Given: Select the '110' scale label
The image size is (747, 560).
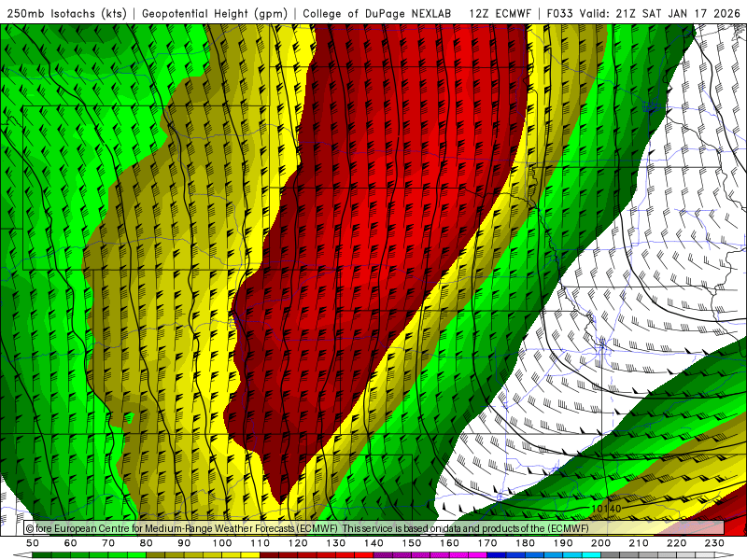Looking at the screenshot, I should click(x=260, y=543).
